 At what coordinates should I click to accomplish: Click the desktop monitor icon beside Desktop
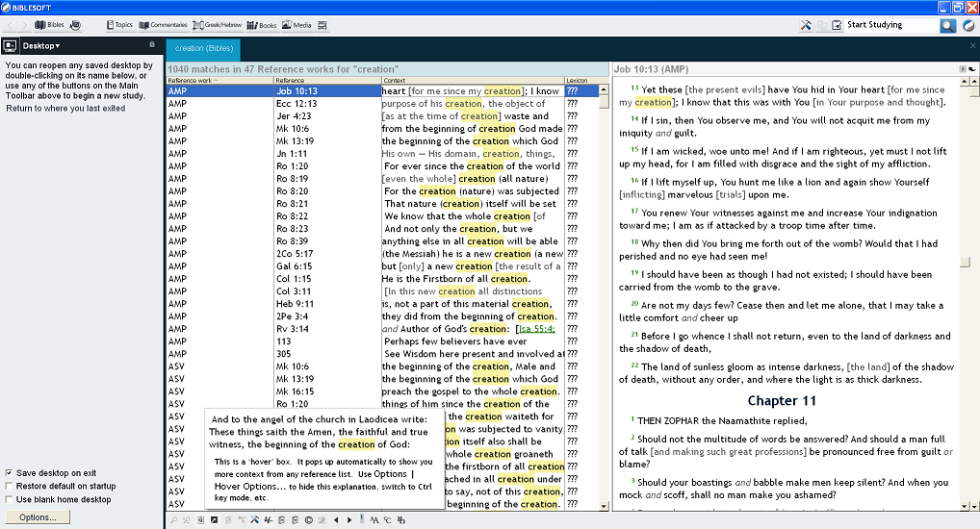[10, 45]
